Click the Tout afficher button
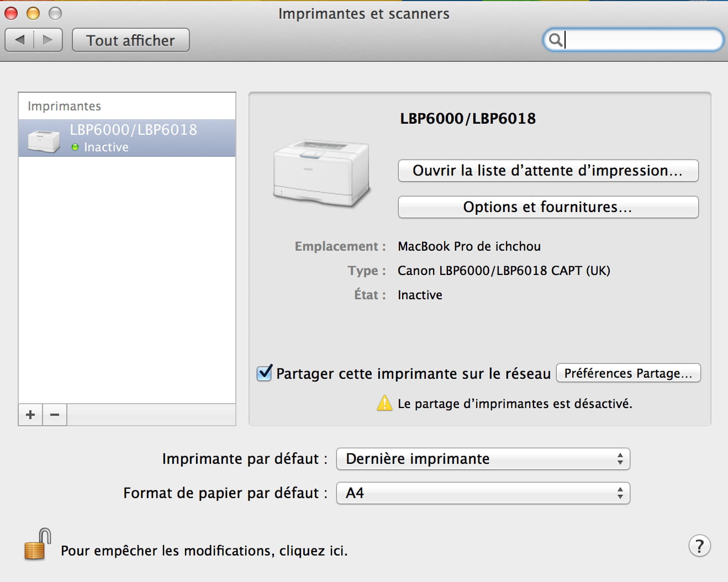This screenshot has width=728, height=582. (x=131, y=40)
